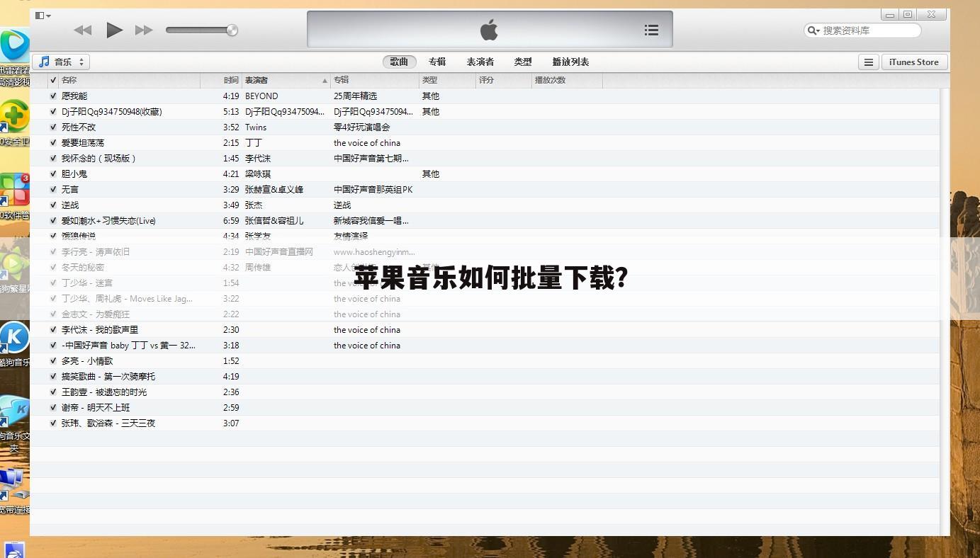Click the magnifier icon in the search field
Image resolution: width=980 pixels, height=558 pixels.
click(x=812, y=30)
